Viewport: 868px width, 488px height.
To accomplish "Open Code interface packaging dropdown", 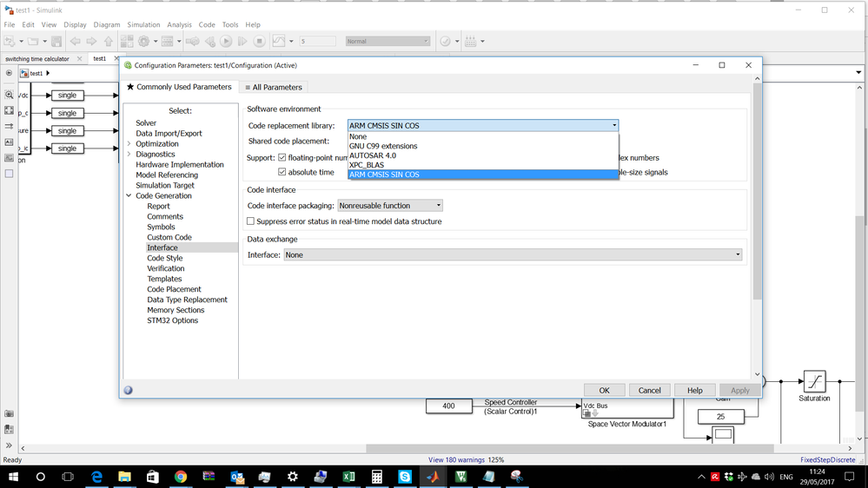I will 390,205.
